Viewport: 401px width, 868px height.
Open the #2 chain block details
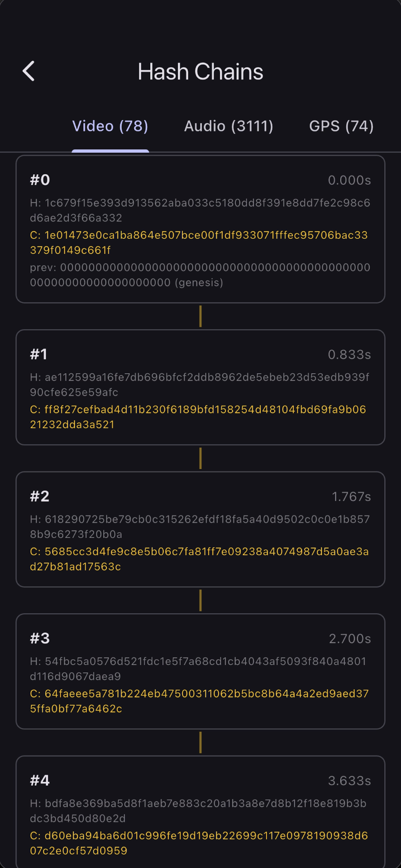[x=200, y=530]
